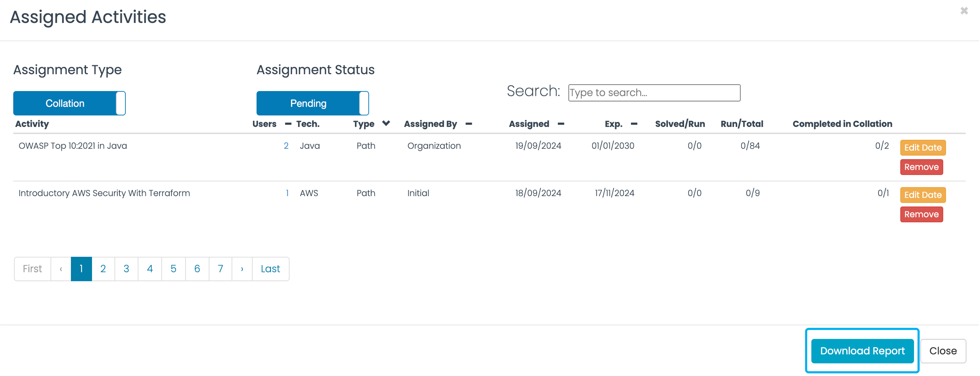Image resolution: width=980 pixels, height=376 pixels.
Task: Click the 17/11/2024 expiry date cell
Action: coord(614,193)
